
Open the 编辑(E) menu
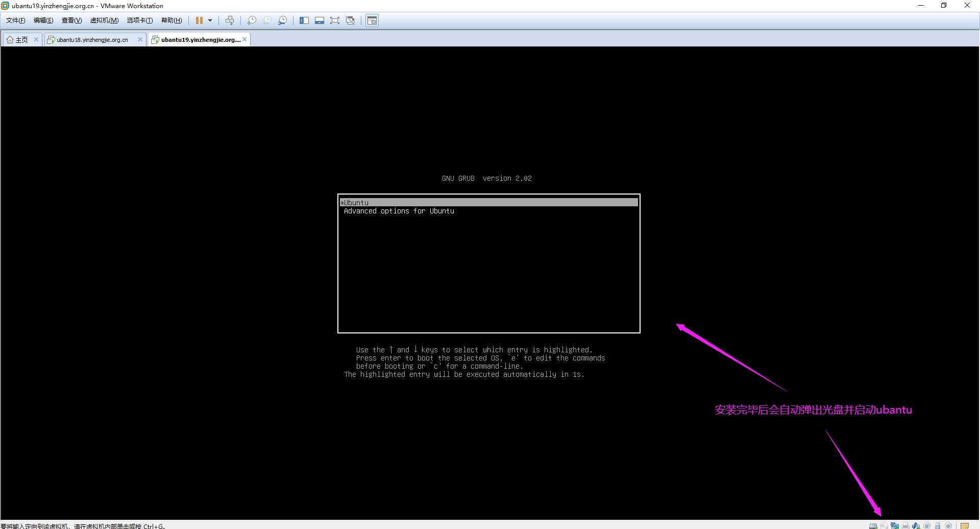click(x=43, y=20)
